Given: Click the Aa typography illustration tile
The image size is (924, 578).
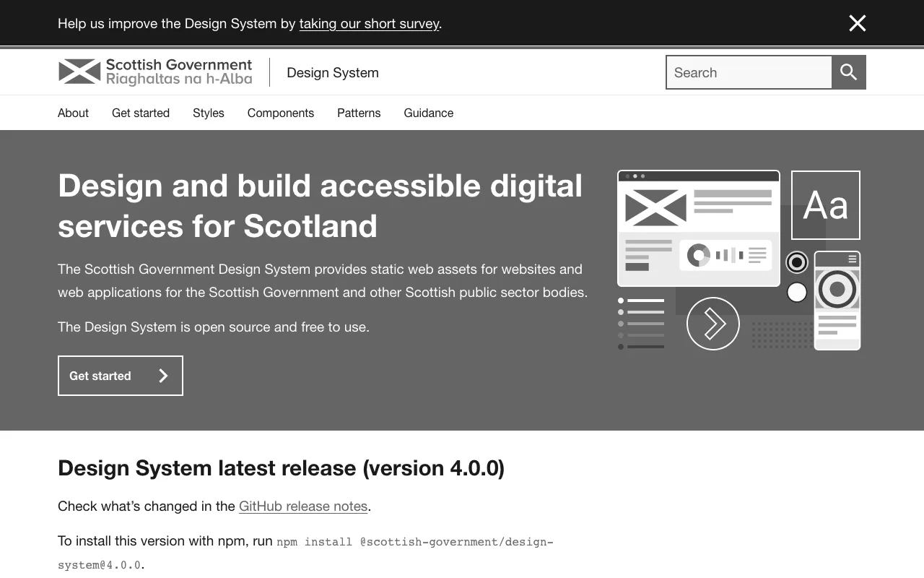Looking at the screenshot, I should (x=826, y=205).
